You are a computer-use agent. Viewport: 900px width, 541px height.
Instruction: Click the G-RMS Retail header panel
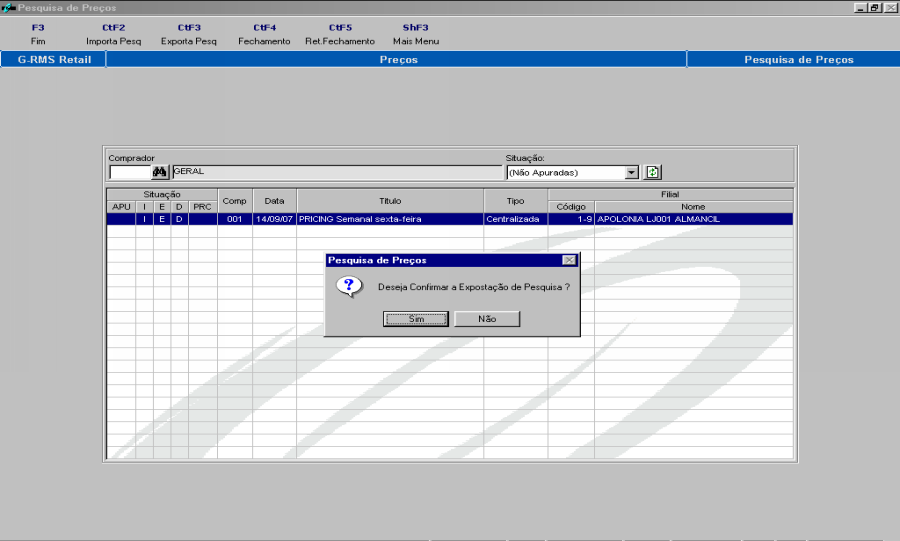point(53,59)
